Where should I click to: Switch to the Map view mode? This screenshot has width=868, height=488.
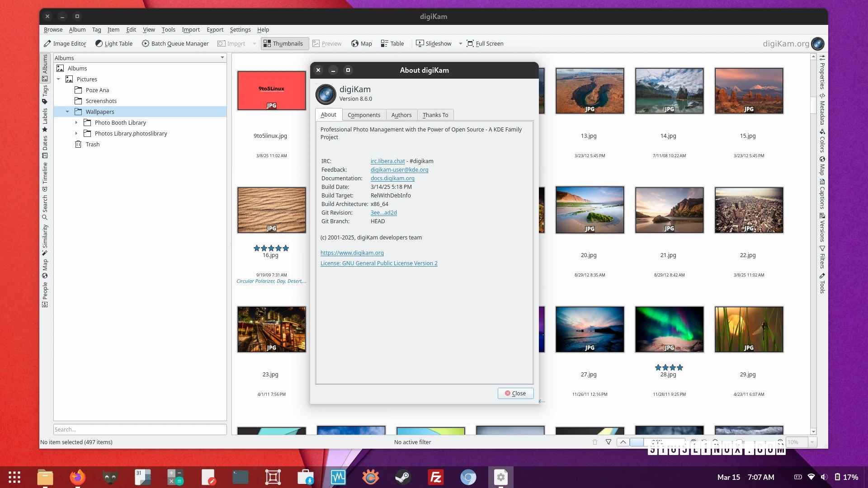[362, 43]
